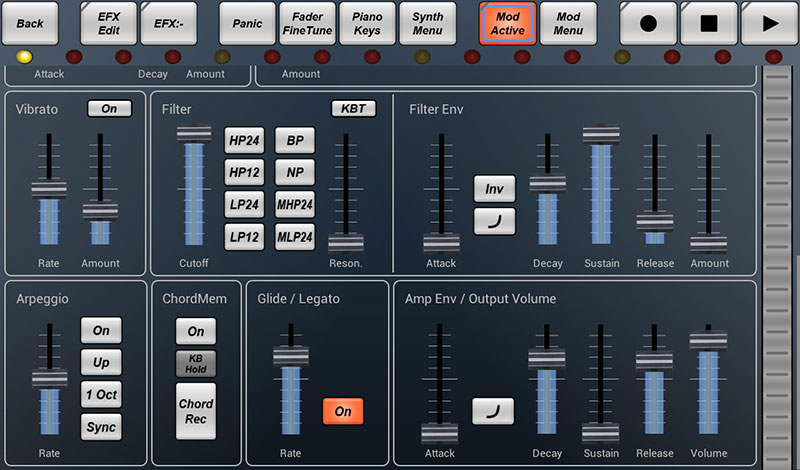This screenshot has height=470, width=800.
Task: Click the Amp Env Sustain slider handle
Action: pyautogui.click(x=601, y=433)
